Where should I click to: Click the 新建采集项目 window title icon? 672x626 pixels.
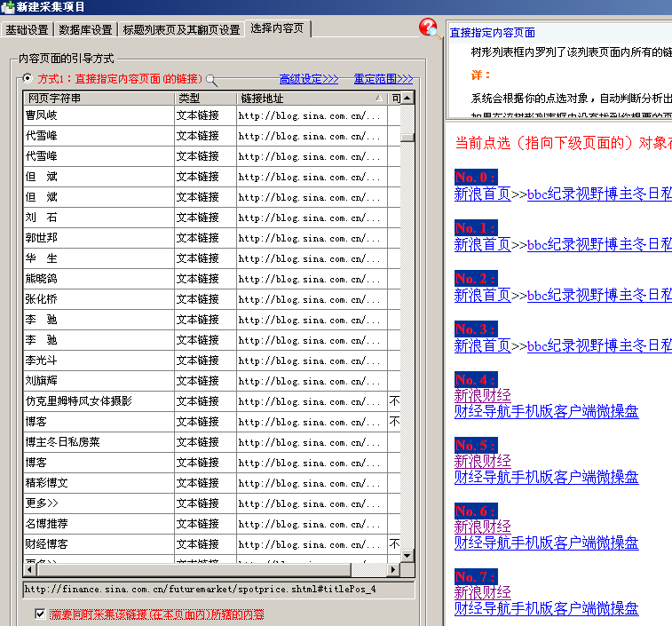[7, 7]
